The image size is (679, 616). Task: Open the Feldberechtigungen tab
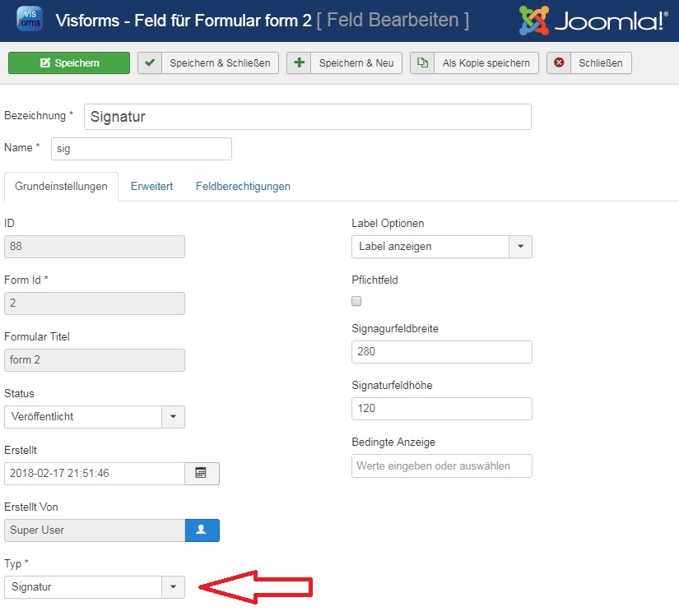[x=243, y=187]
